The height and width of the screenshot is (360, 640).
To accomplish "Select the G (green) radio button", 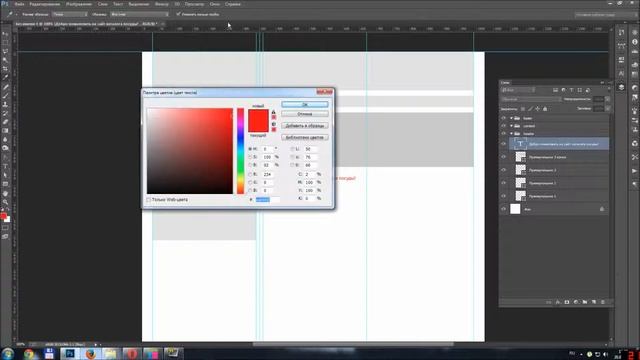I will [250, 182].
